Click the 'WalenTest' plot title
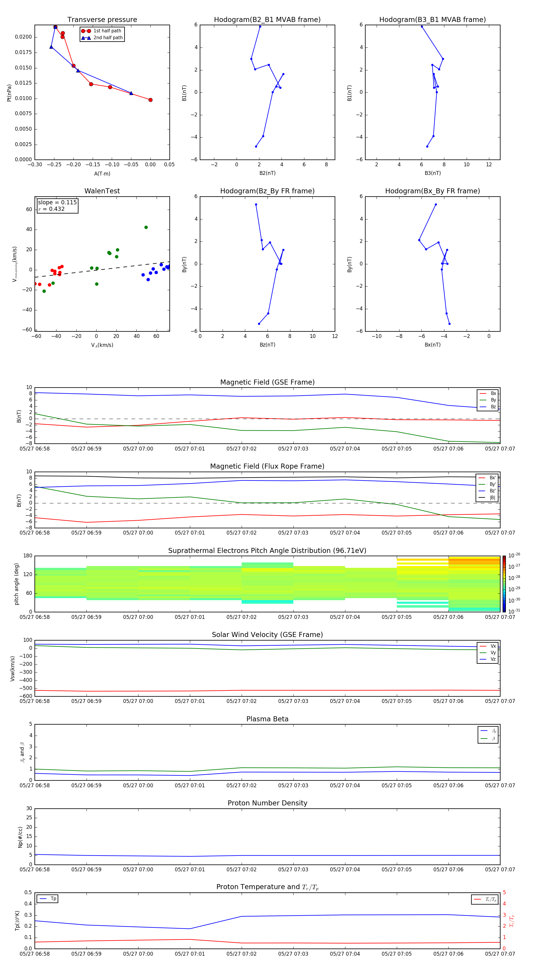The width and height of the screenshot is (535, 980). pyautogui.click(x=102, y=191)
